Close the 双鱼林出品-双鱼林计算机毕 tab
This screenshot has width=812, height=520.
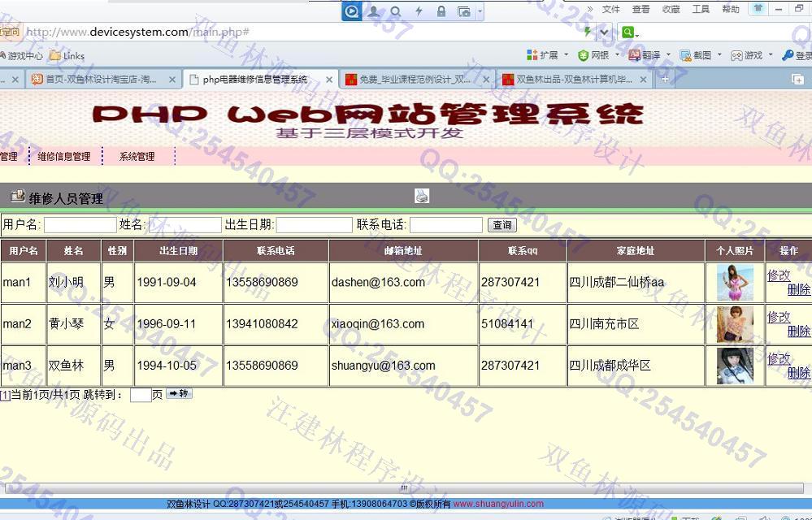(643, 80)
